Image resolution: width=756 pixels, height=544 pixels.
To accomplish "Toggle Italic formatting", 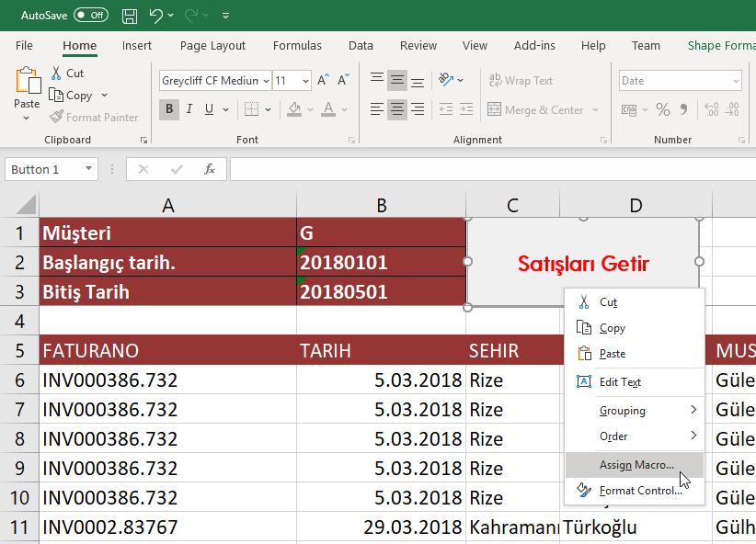I will click(x=189, y=109).
